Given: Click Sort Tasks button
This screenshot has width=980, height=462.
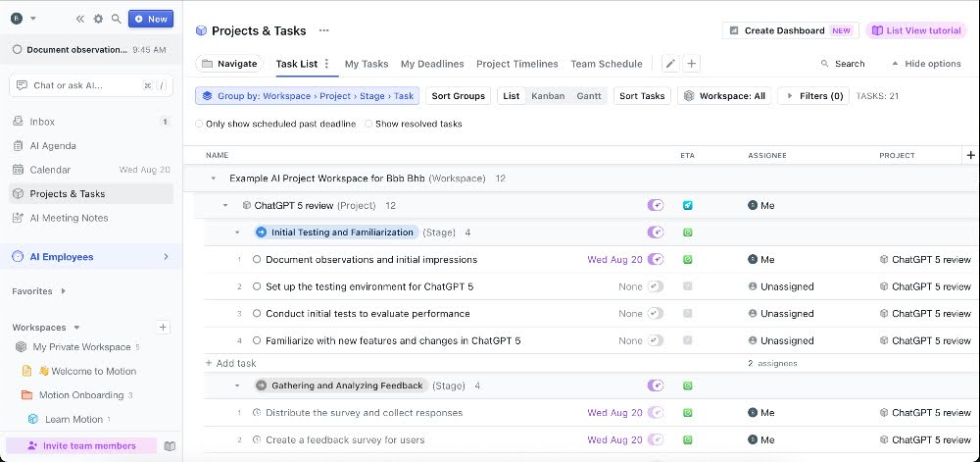Looking at the screenshot, I should click(642, 96).
